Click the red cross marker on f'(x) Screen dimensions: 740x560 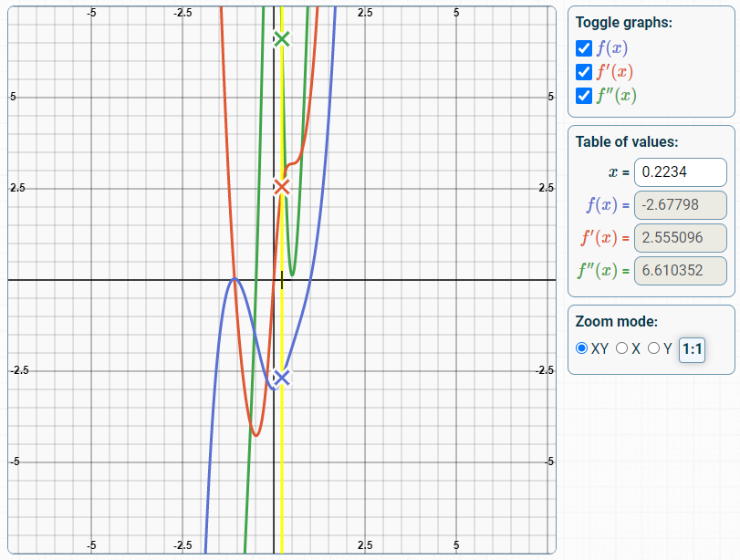tap(282, 187)
